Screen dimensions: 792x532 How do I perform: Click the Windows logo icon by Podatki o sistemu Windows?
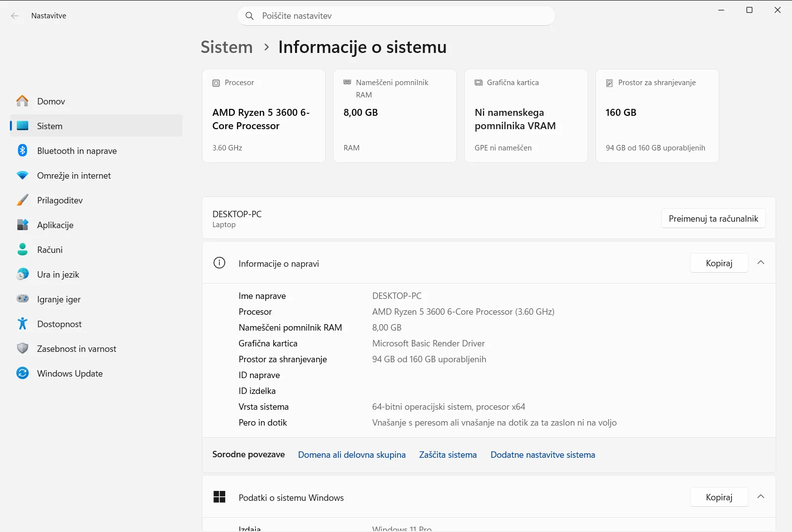click(219, 497)
